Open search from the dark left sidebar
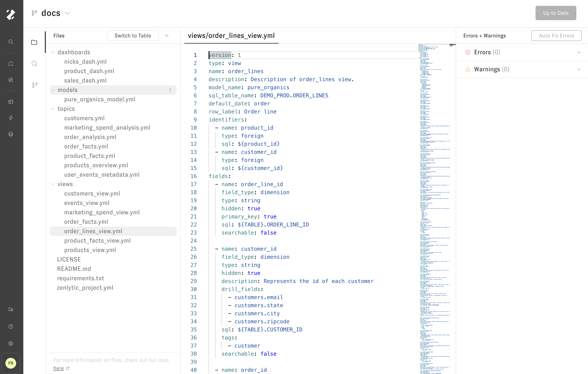The width and height of the screenshot is (588, 374). point(11,42)
